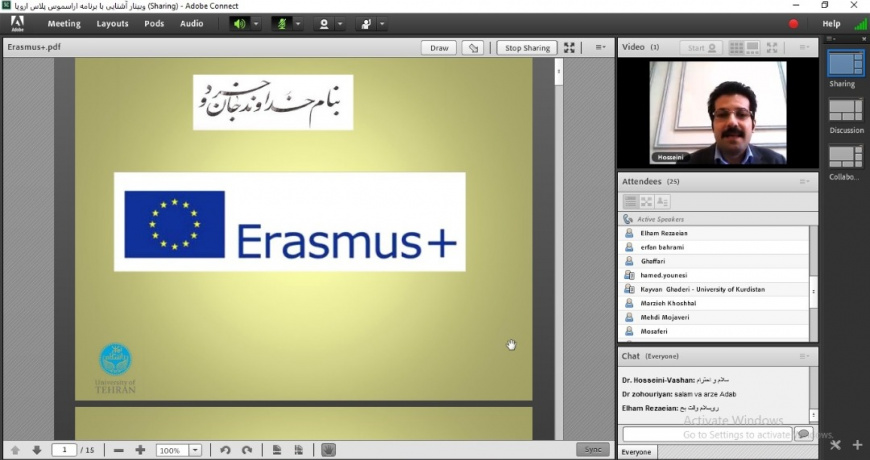Image resolution: width=870 pixels, height=460 pixels.
Task: Open the Audio menu
Action: tap(191, 24)
